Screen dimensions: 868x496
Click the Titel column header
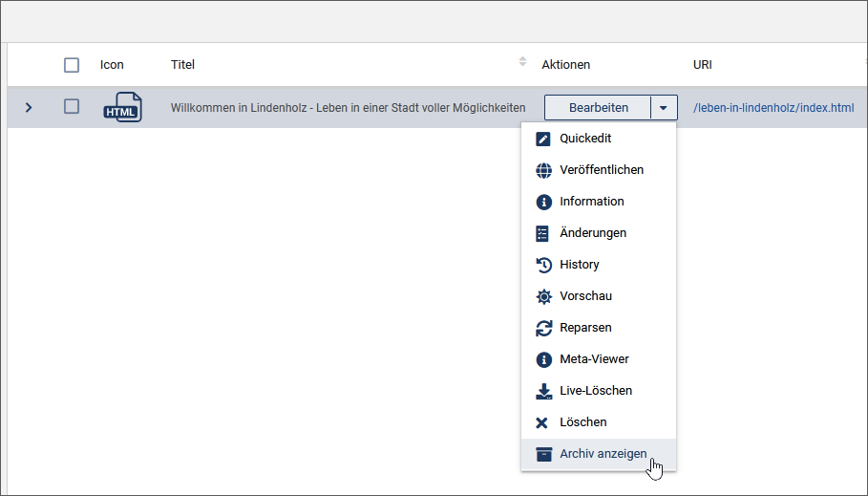point(182,65)
